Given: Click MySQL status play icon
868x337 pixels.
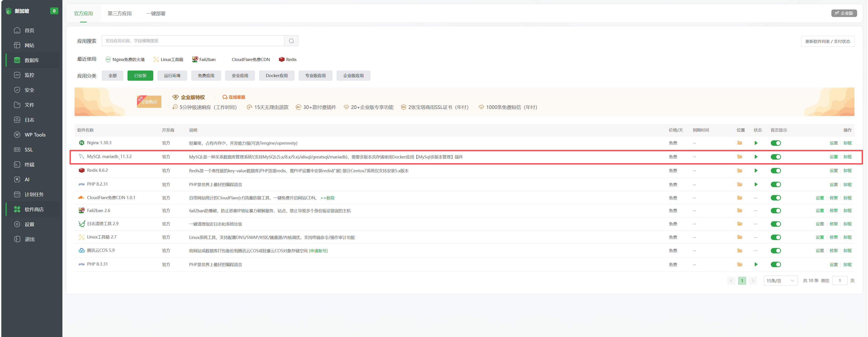Looking at the screenshot, I should [x=756, y=157].
